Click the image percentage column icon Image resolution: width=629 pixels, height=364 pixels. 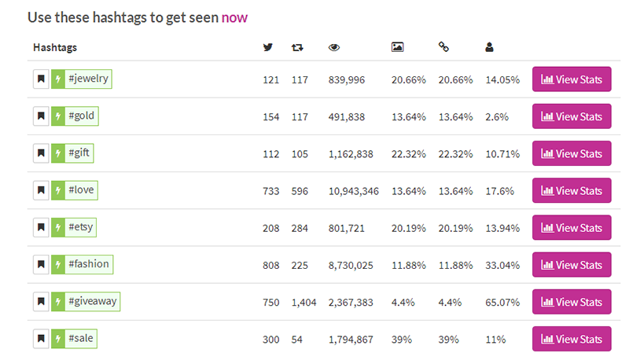[397, 47]
